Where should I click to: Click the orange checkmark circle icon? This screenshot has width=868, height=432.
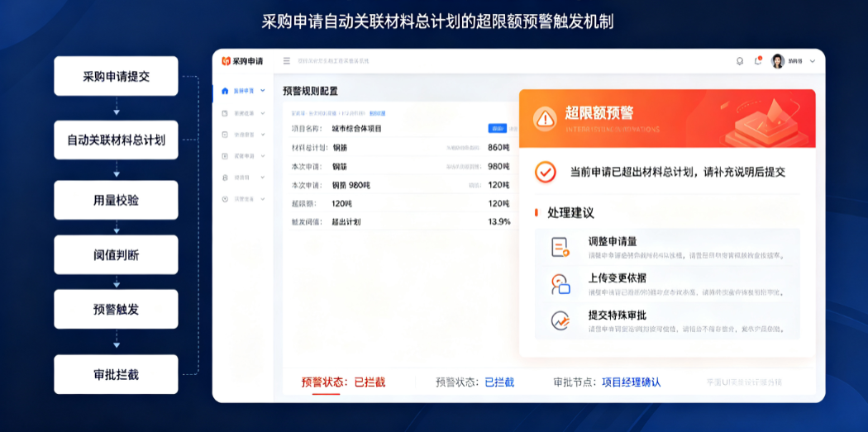546,172
